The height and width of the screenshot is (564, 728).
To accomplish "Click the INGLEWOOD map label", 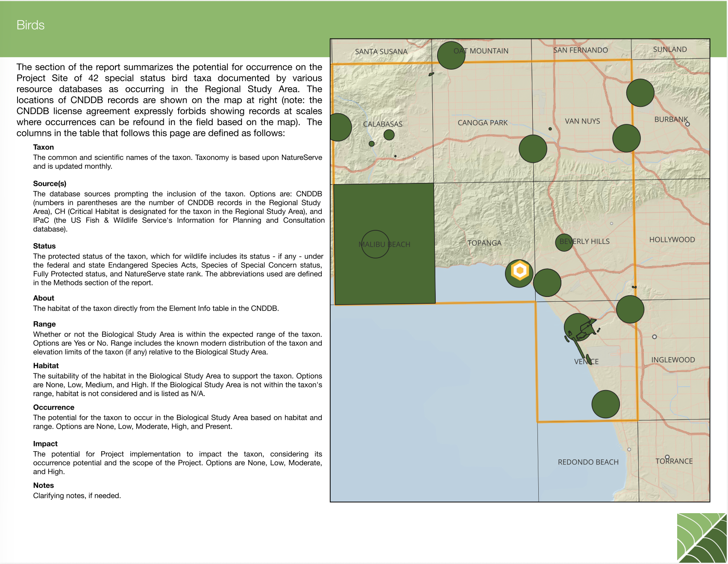I will (x=673, y=360).
